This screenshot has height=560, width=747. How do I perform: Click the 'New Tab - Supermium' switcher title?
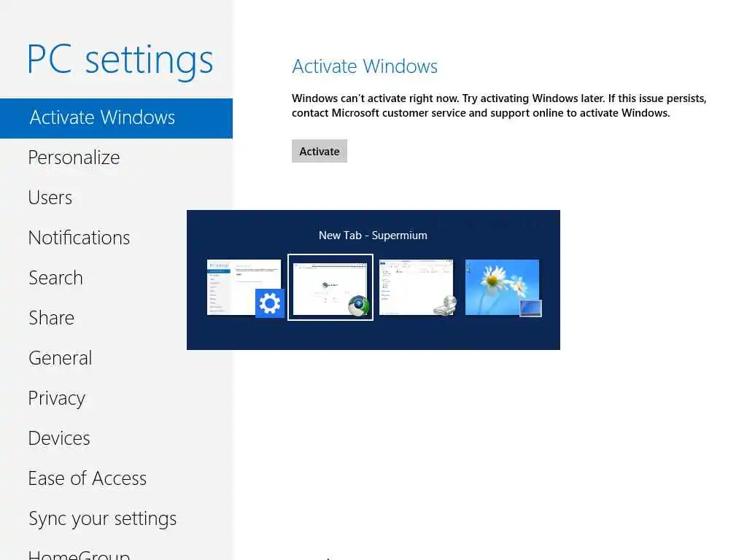coord(373,236)
